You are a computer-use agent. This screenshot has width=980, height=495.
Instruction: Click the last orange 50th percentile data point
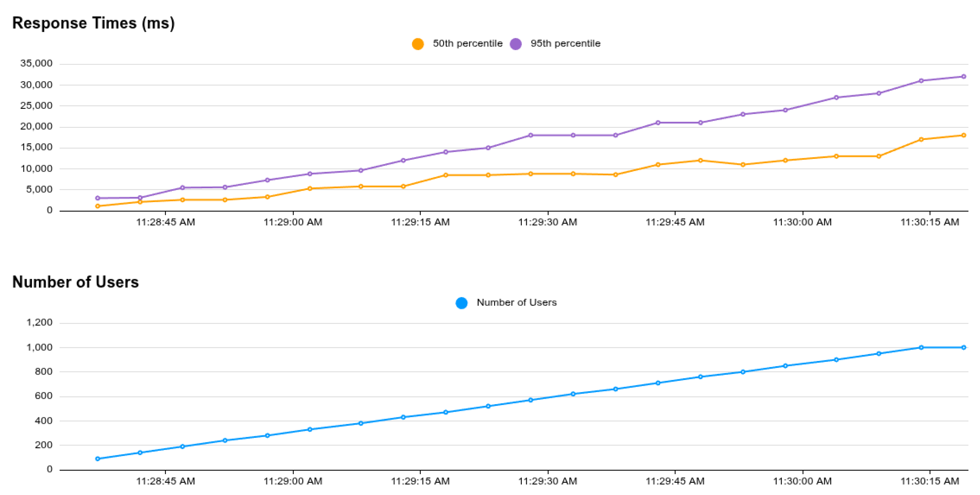[x=964, y=135]
